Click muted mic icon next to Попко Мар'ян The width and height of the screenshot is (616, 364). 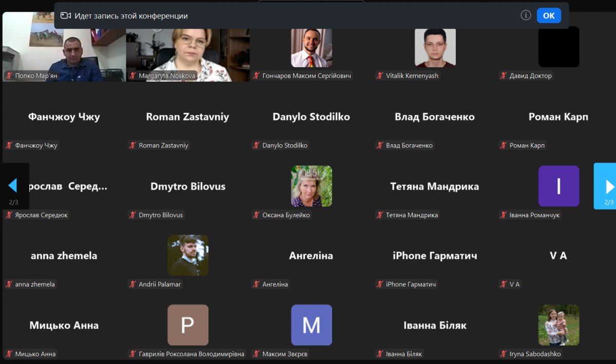click(9, 76)
